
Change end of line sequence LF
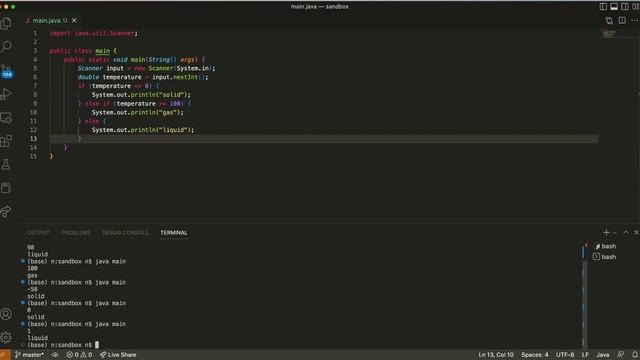pos(585,355)
